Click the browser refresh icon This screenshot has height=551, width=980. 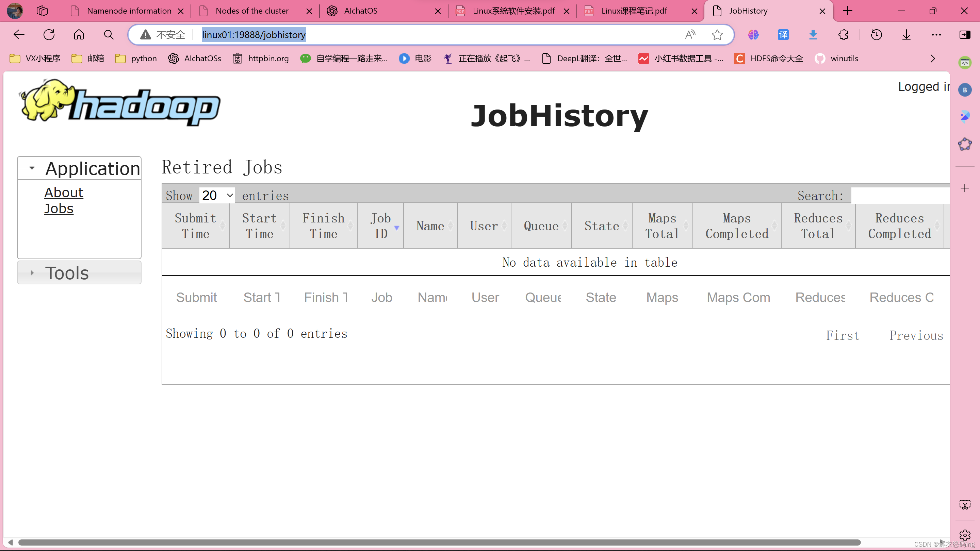click(x=49, y=35)
